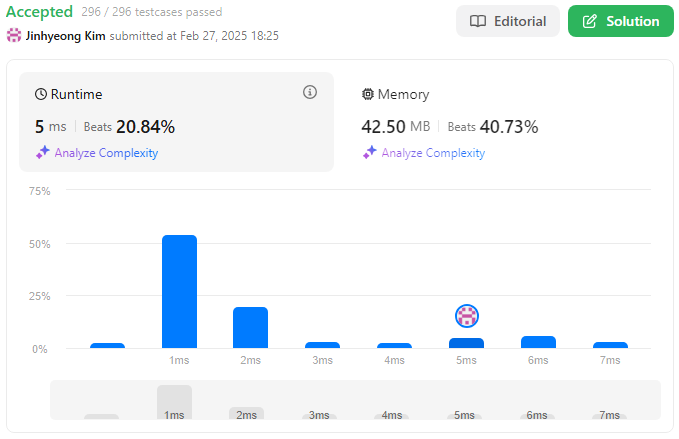
Task: Click the 40.73% memory beats value
Action: (x=509, y=127)
